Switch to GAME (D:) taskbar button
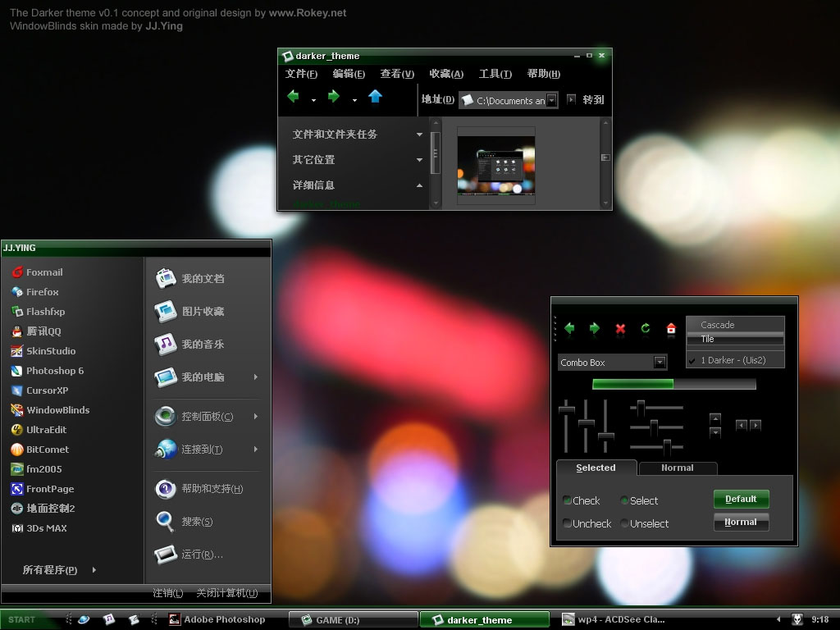Screen dimensions: 840x630 point(353,620)
